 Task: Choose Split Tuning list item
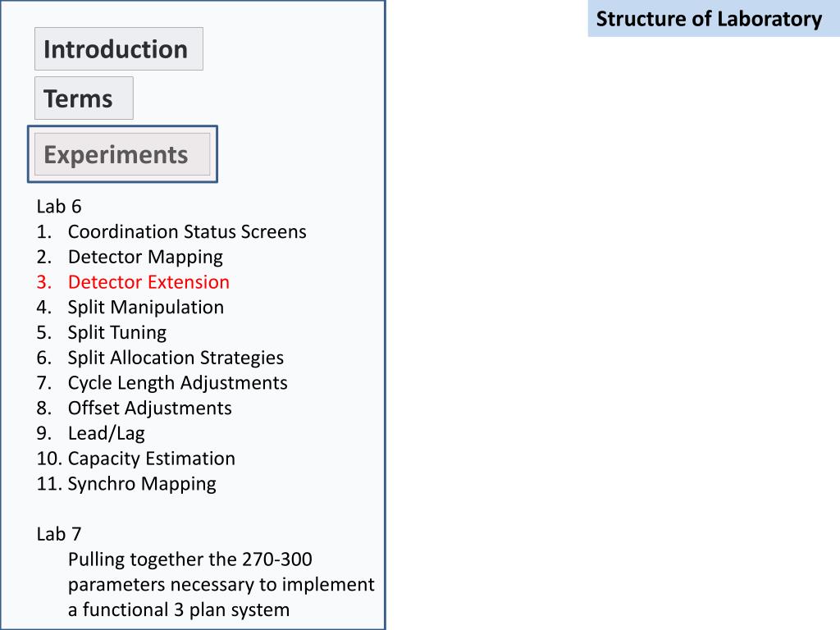point(101,332)
